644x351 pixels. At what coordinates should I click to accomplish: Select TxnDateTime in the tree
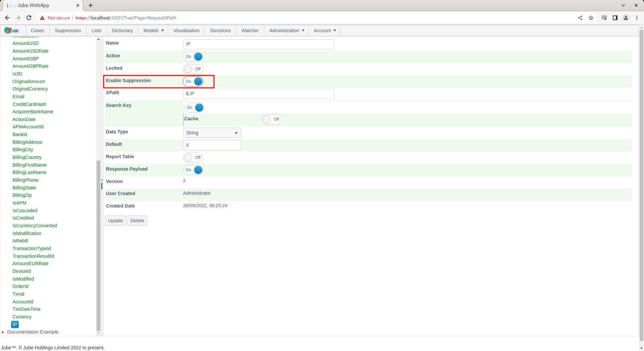(26, 309)
